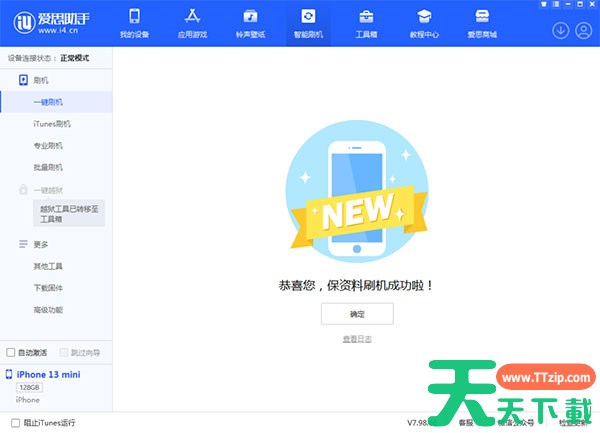The image size is (600, 433).
Task: Click the 确定 confirm button
Action: click(357, 314)
